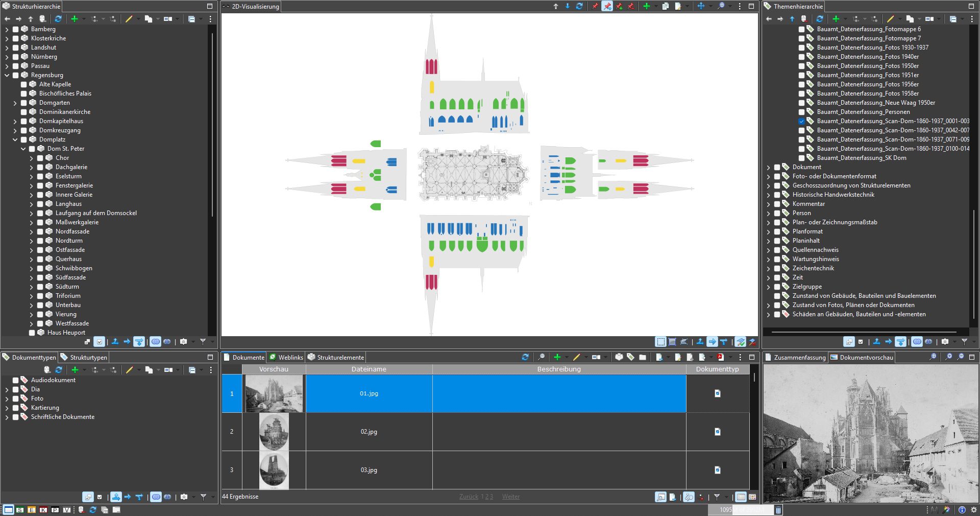This screenshot has width=980, height=516.
Task: Click the magnifier search icon in Dokumente toolbar
Action: pos(541,357)
